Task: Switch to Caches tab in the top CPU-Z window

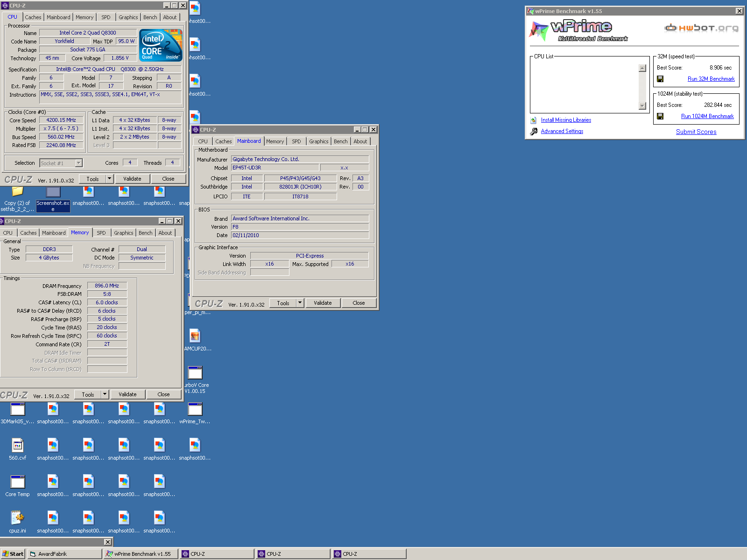Action: (33, 17)
